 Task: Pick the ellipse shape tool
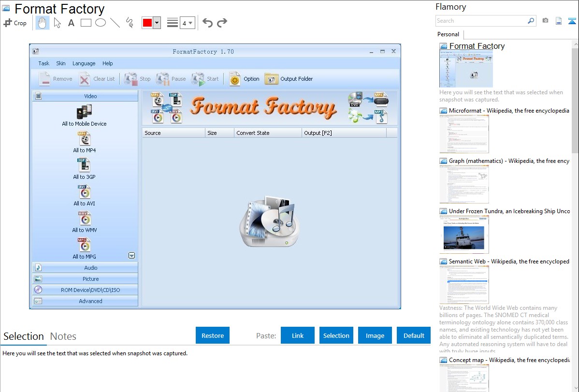101,23
